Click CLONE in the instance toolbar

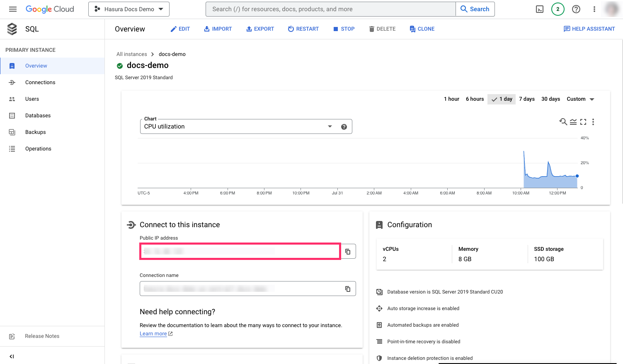(422, 29)
